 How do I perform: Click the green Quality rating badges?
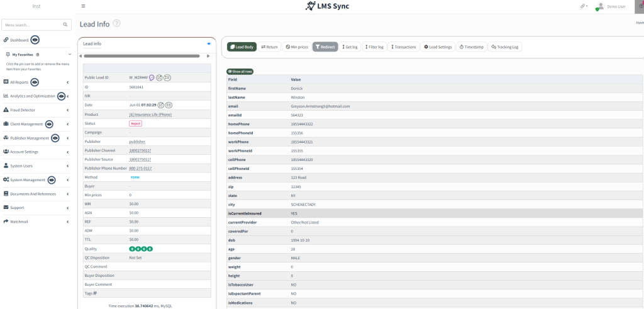[x=142, y=249]
